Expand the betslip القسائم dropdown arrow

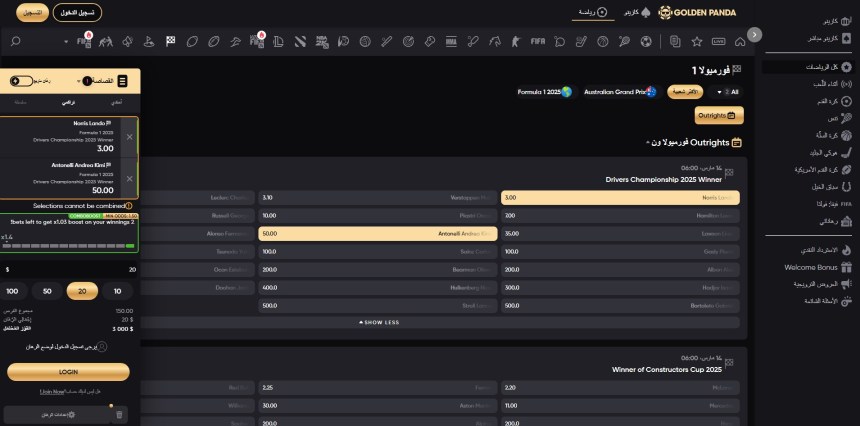[79, 81]
